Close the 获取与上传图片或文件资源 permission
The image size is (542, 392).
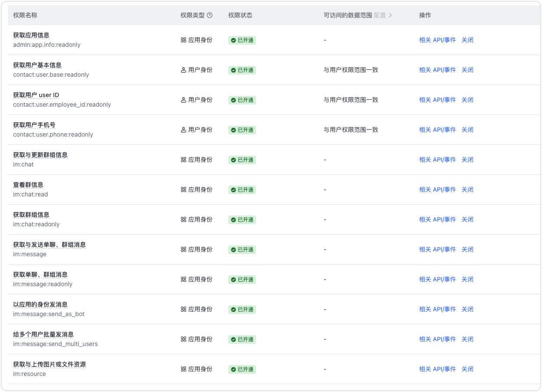click(467, 369)
